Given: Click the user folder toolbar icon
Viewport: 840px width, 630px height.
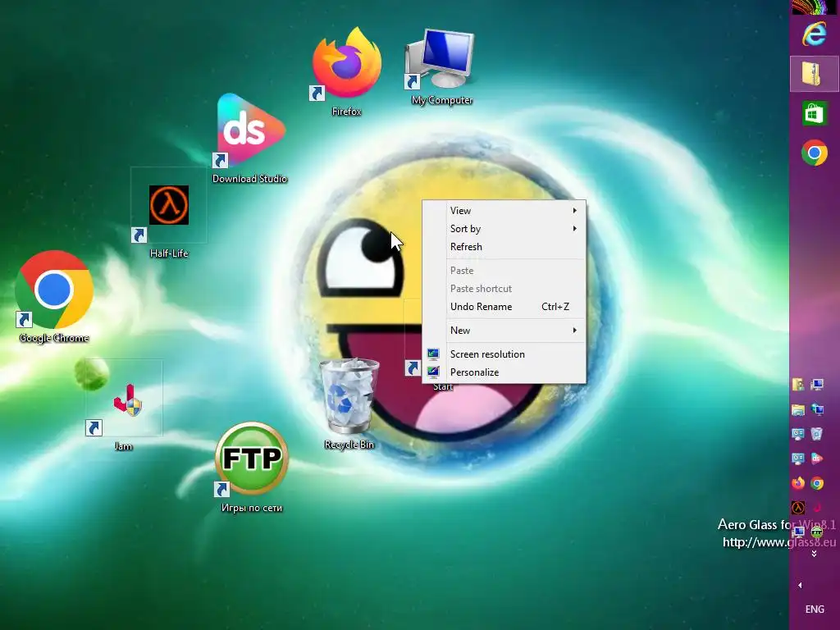Looking at the screenshot, I should (798, 385).
